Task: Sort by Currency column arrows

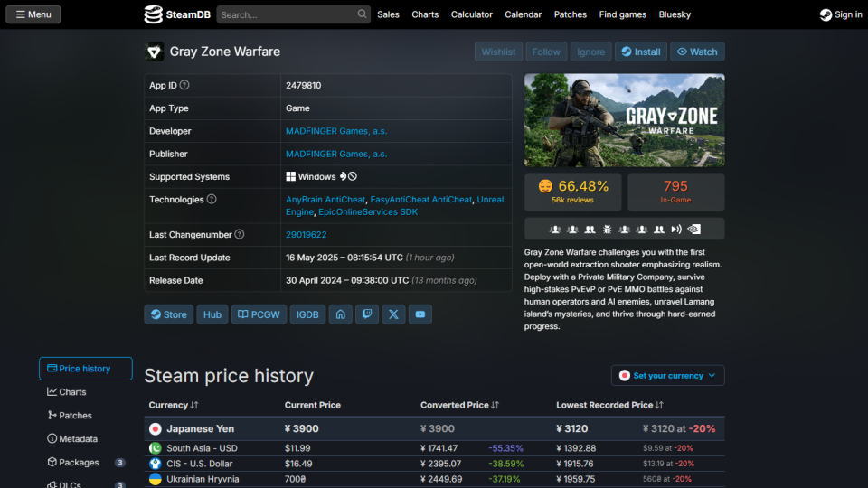Action: click(194, 405)
